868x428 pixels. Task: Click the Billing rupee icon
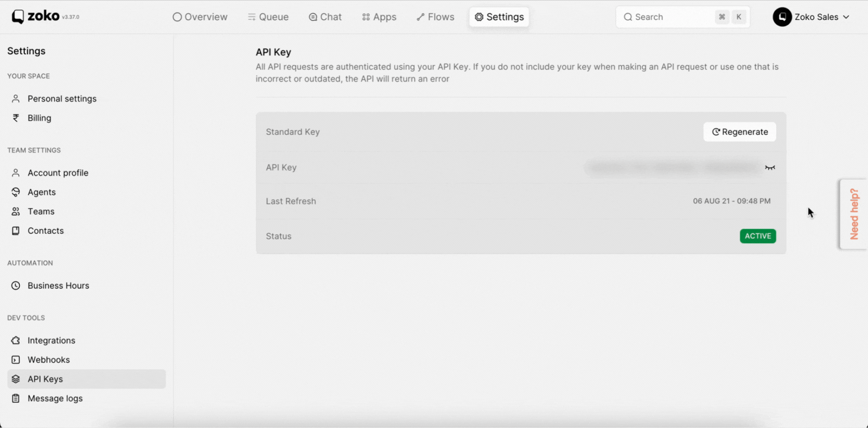pos(16,118)
